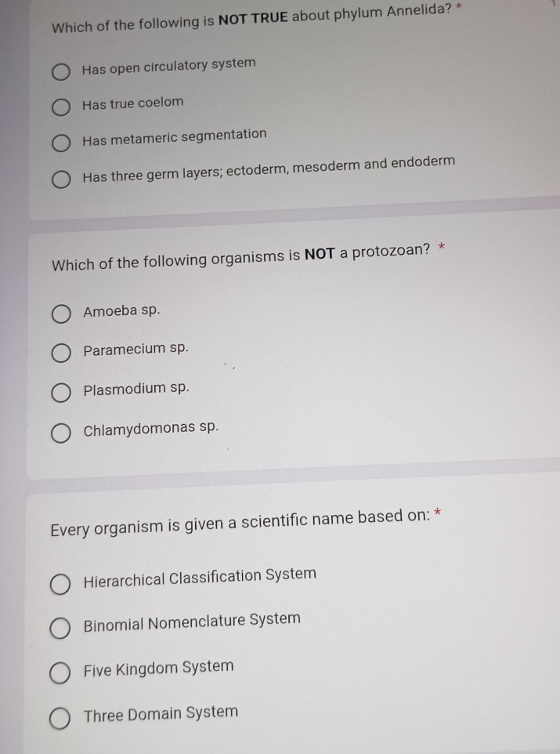Choose the 'Has true coelom' radio button
560x754 pixels.
(x=62, y=107)
